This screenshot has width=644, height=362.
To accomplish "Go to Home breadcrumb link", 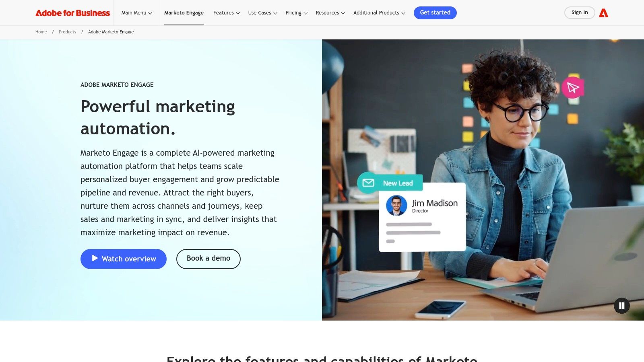I will [41, 32].
